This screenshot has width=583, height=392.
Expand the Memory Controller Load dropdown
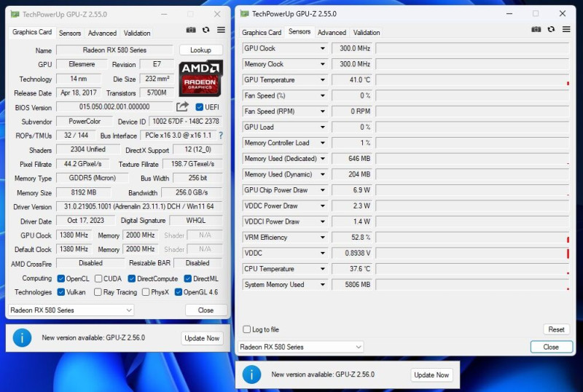[322, 143]
